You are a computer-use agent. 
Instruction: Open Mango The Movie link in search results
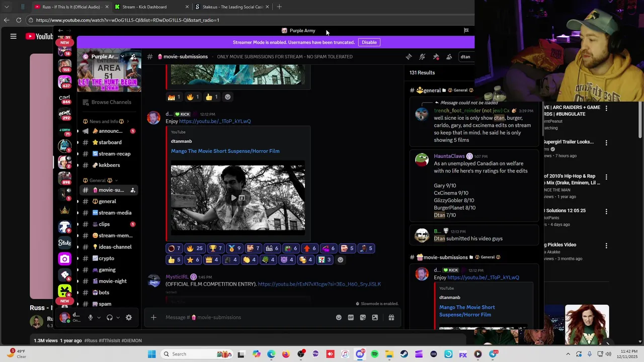point(467,311)
